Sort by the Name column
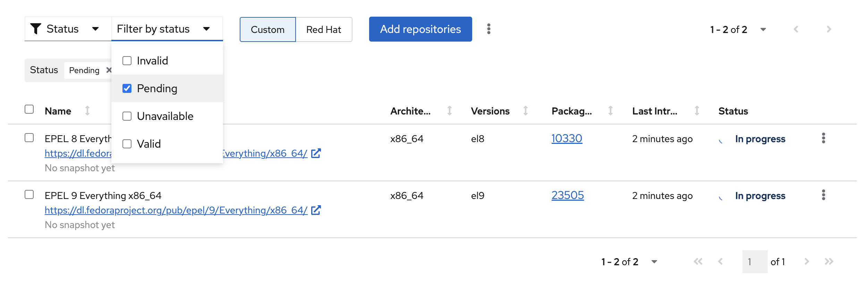 87,111
